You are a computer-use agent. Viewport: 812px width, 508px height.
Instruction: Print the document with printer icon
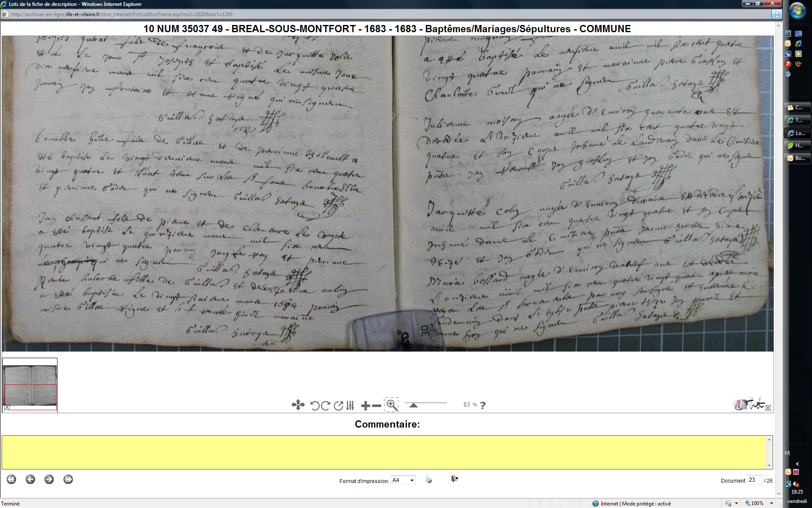pyautogui.click(x=429, y=480)
